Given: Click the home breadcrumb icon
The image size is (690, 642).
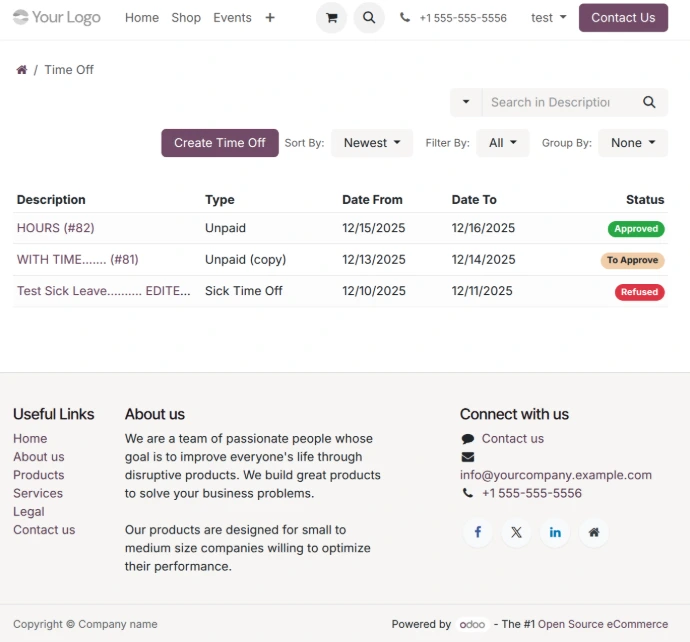Looking at the screenshot, I should (21, 70).
